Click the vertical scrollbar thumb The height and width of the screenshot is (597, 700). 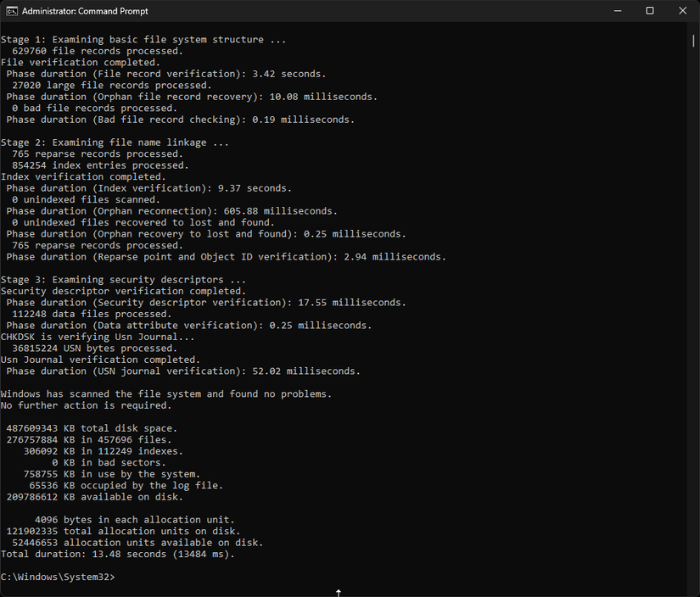tap(693, 41)
